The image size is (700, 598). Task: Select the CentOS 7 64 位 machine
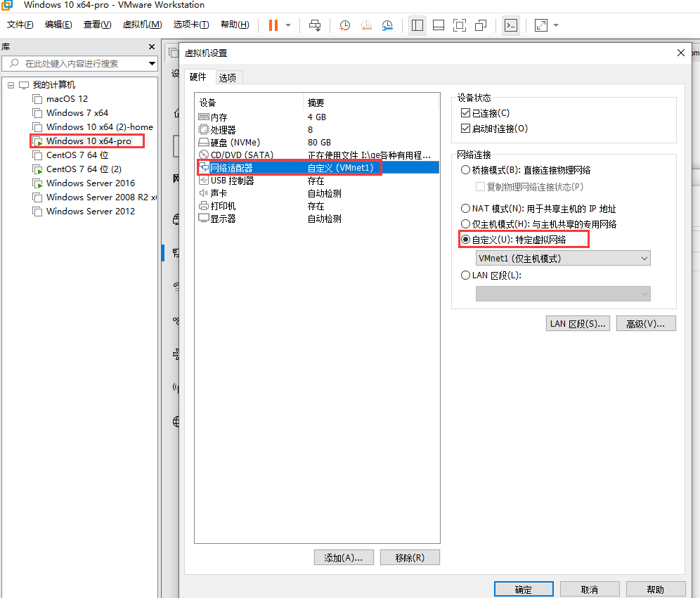[x=77, y=155]
